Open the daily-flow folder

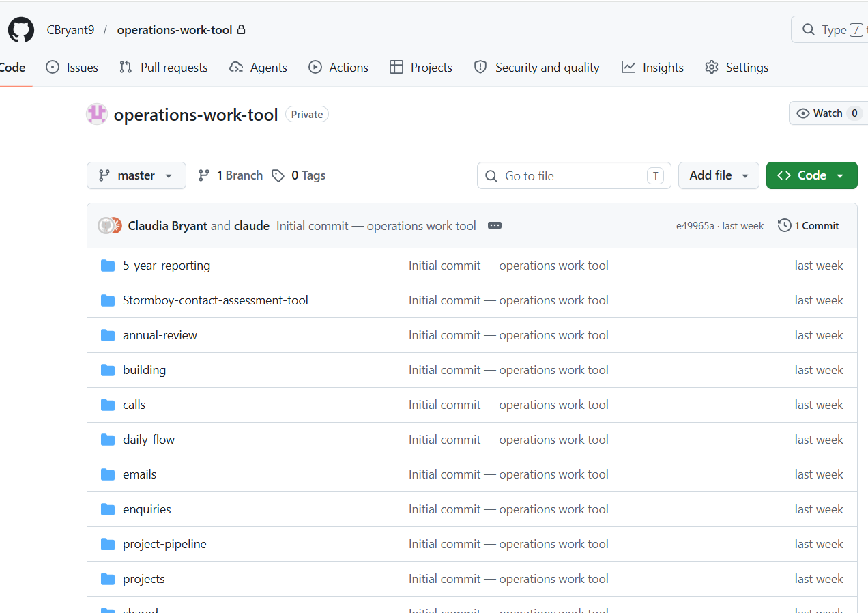[x=149, y=439]
